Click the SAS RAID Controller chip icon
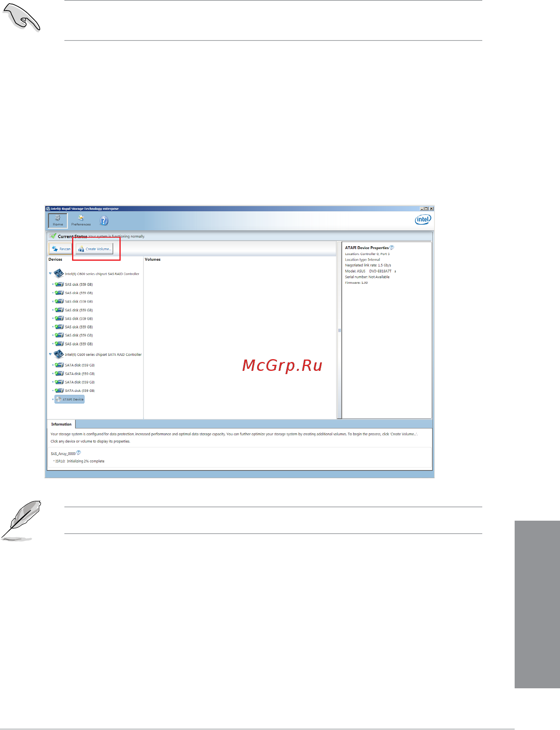The height and width of the screenshot is (730, 560). (x=59, y=274)
